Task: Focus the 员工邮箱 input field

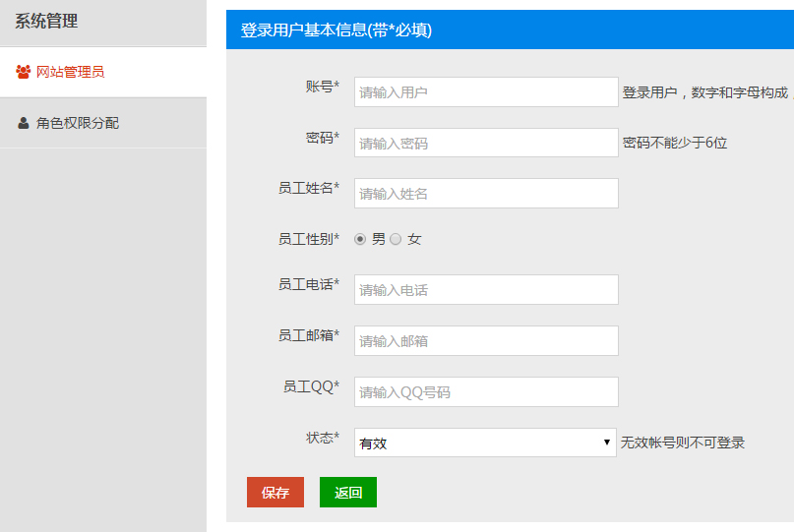Action: [x=486, y=341]
